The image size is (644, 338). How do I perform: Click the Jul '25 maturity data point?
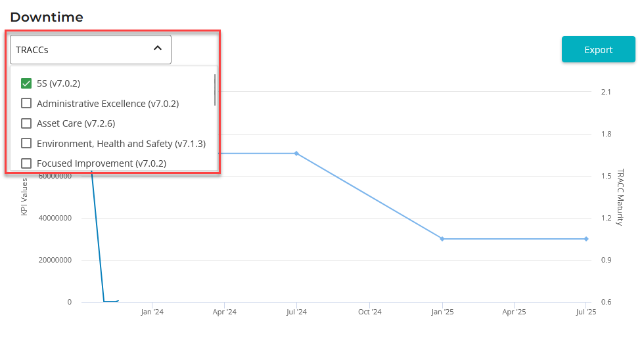click(586, 239)
